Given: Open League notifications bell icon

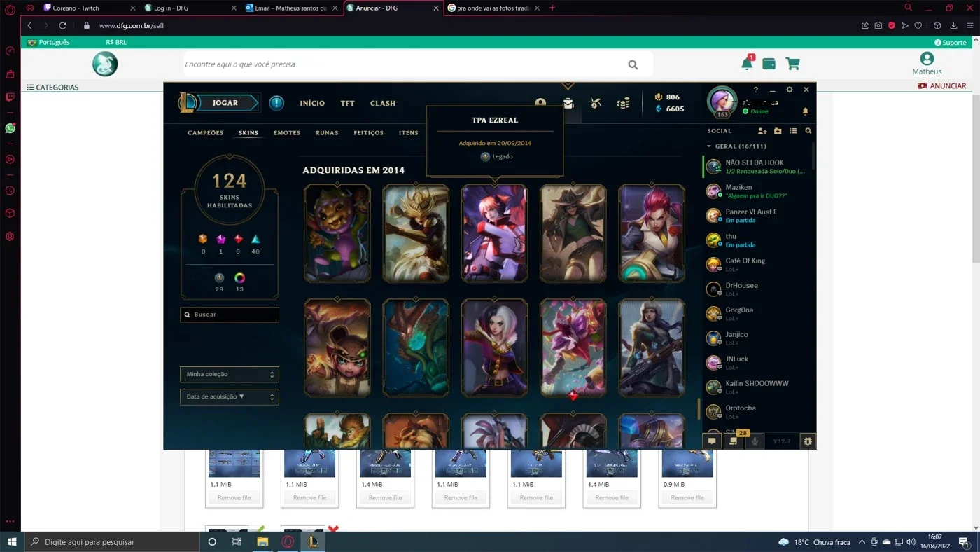Looking at the screenshot, I should (x=805, y=111).
